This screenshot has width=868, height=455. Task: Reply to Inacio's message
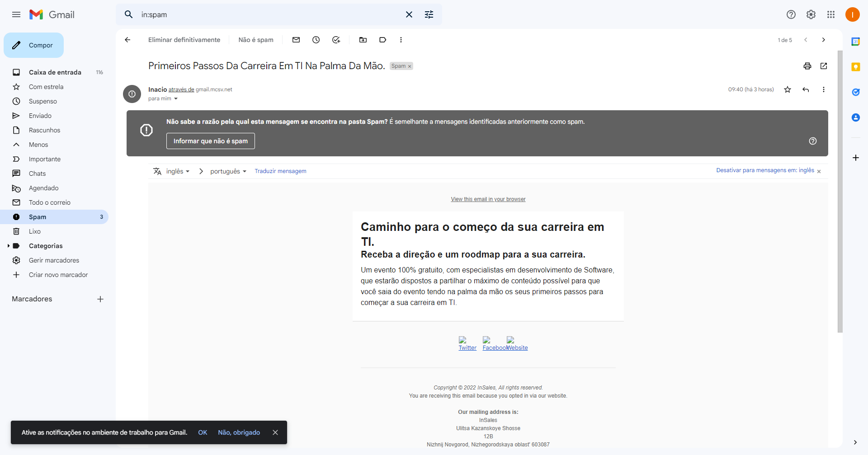click(x=806, y=89)
